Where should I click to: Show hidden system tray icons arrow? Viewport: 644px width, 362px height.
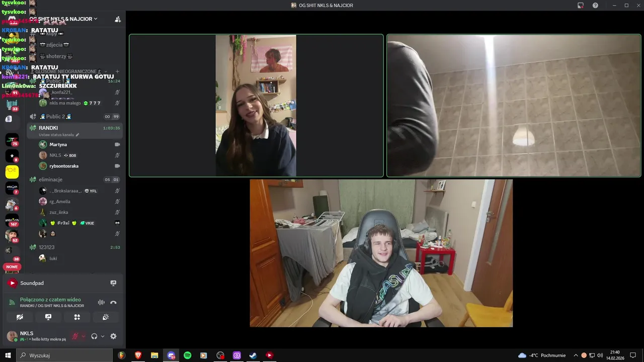[576, 355]
